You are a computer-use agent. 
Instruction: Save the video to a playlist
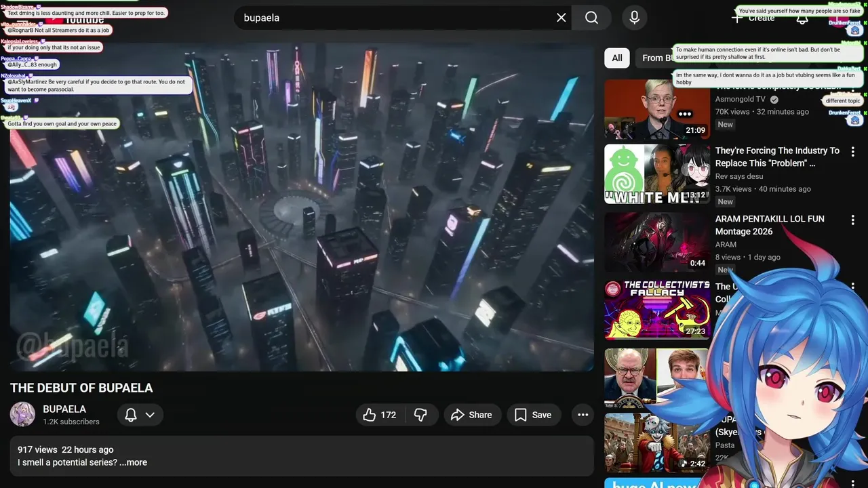pos(534,415)
